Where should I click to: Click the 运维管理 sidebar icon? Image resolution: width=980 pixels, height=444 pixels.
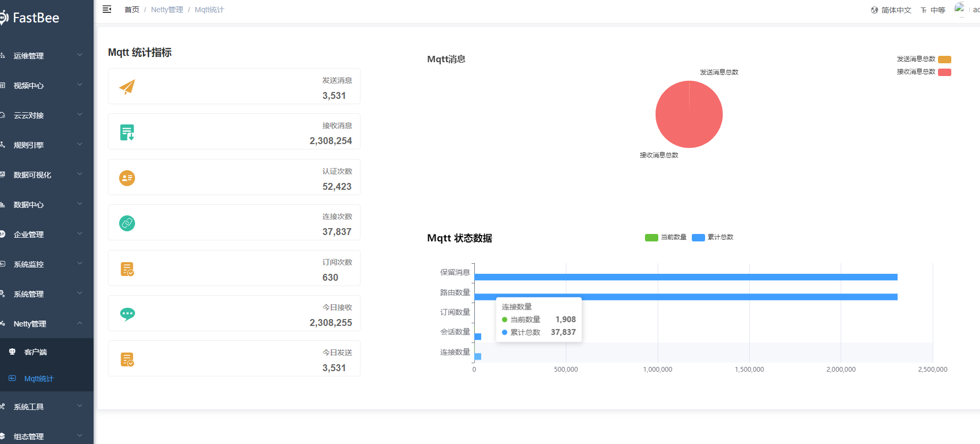(x=3, y=55)
